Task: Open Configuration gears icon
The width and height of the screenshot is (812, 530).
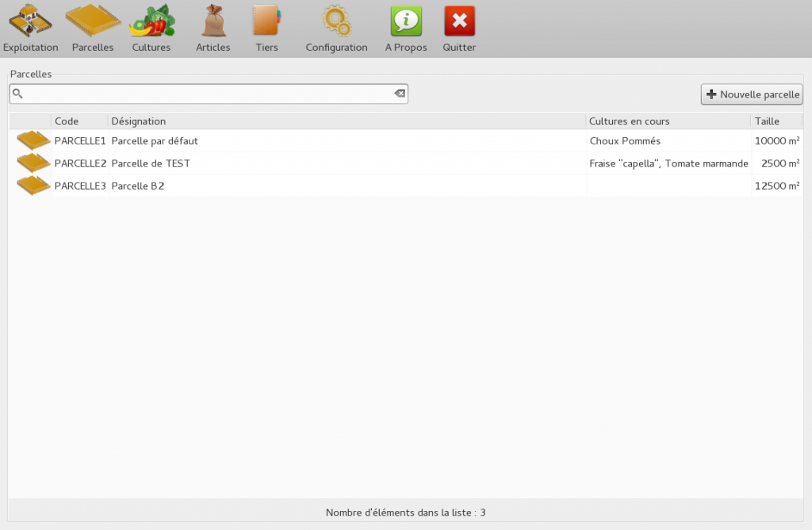Action: click(x=336, y=29)
